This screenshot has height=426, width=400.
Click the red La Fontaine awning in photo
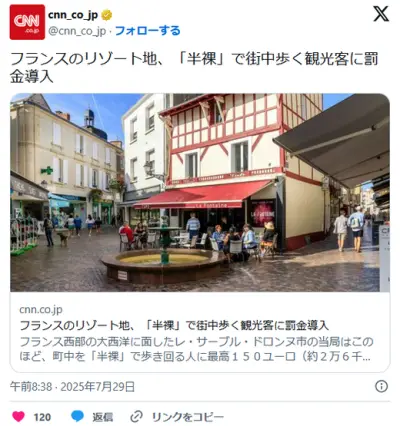(x=201, y=195)
